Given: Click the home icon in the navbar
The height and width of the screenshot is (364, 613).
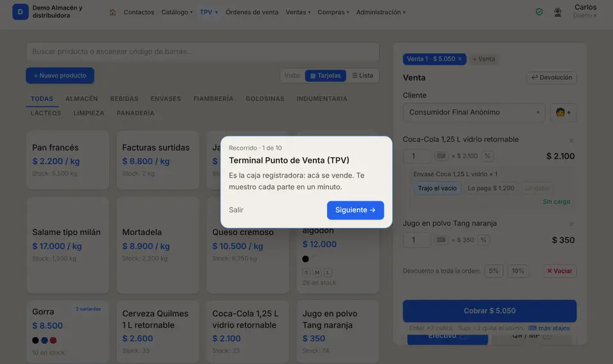Looking at the screenshot, I should click(112, 12).
